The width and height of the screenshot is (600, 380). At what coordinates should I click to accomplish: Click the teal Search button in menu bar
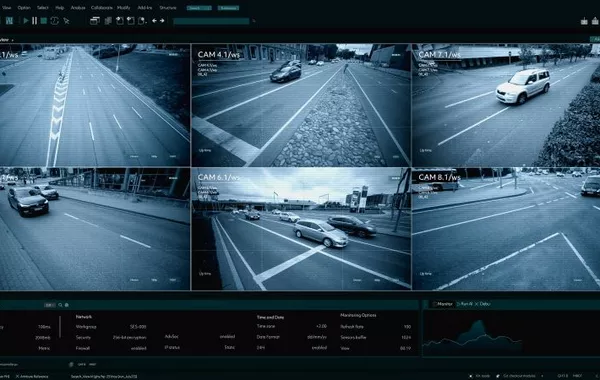pyautogui.click(x=199, y=8)
